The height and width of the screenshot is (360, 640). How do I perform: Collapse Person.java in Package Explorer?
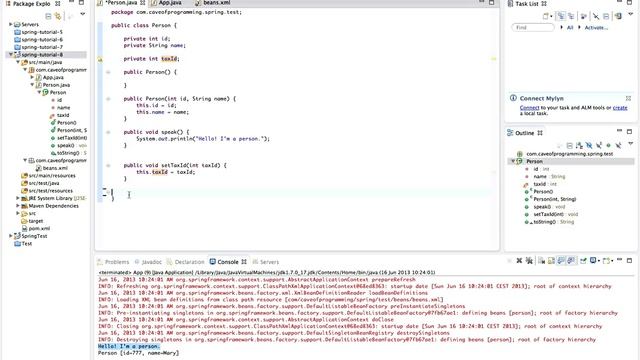click(x=32, y=84)
